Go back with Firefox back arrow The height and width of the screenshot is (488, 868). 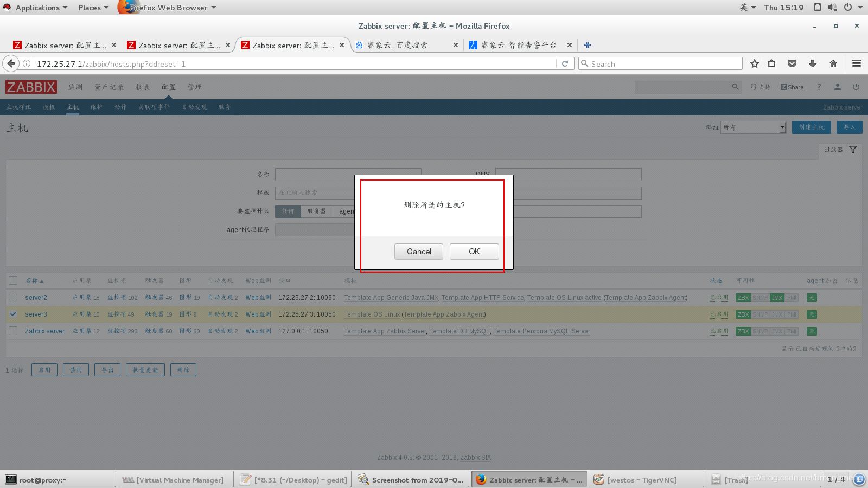[x=11, y=63]
